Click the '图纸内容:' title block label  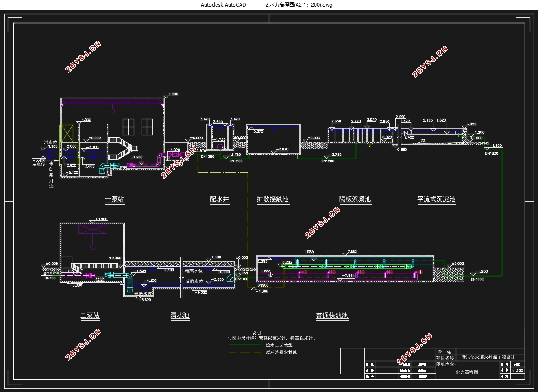pos(446,365)
